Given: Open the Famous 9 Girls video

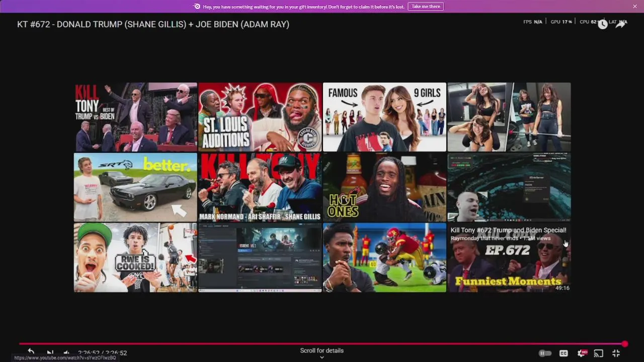Looking at the screenshot, I should 384,117.
